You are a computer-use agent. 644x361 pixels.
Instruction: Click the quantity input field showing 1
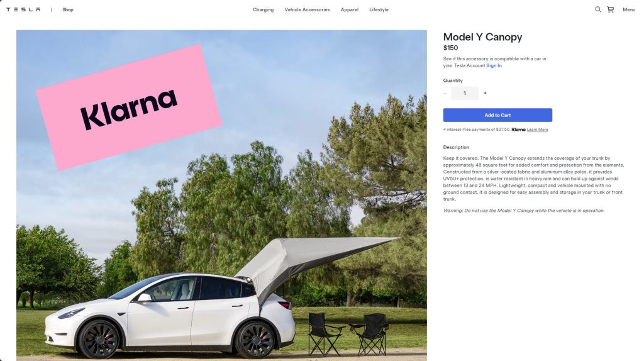coord(465,93)
